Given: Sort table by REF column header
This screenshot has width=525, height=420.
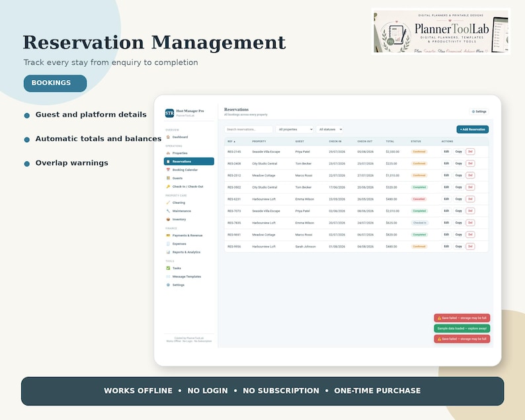Looking at the screenshot, I should 231,142.
